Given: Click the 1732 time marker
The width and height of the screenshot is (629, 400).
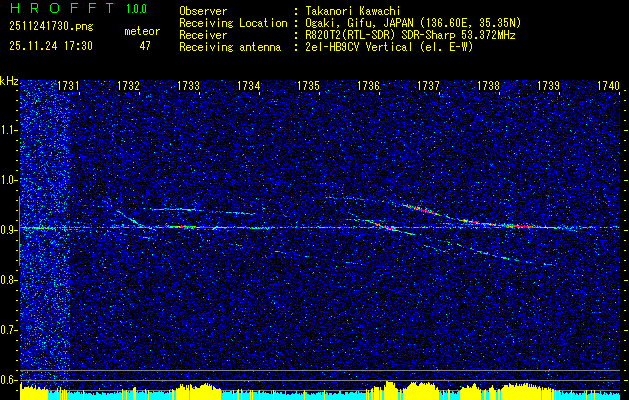Looking at the screenshot, I should [128, 86].
